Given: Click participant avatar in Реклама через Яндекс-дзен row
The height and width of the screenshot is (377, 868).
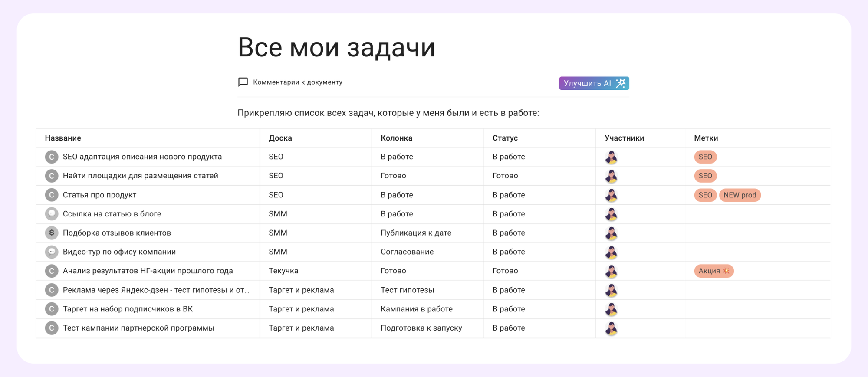Looking at the screenshot, I should pos(611,290).
